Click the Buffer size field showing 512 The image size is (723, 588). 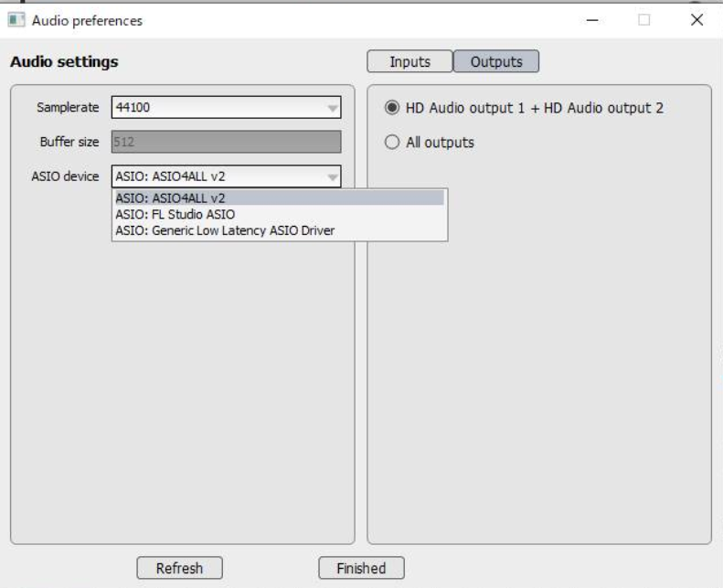coord(226,142)
